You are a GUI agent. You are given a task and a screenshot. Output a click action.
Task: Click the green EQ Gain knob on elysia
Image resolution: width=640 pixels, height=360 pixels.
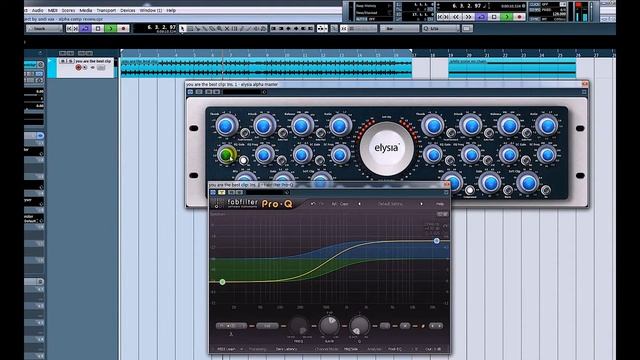pyautogui.click(x=226, y=155)
